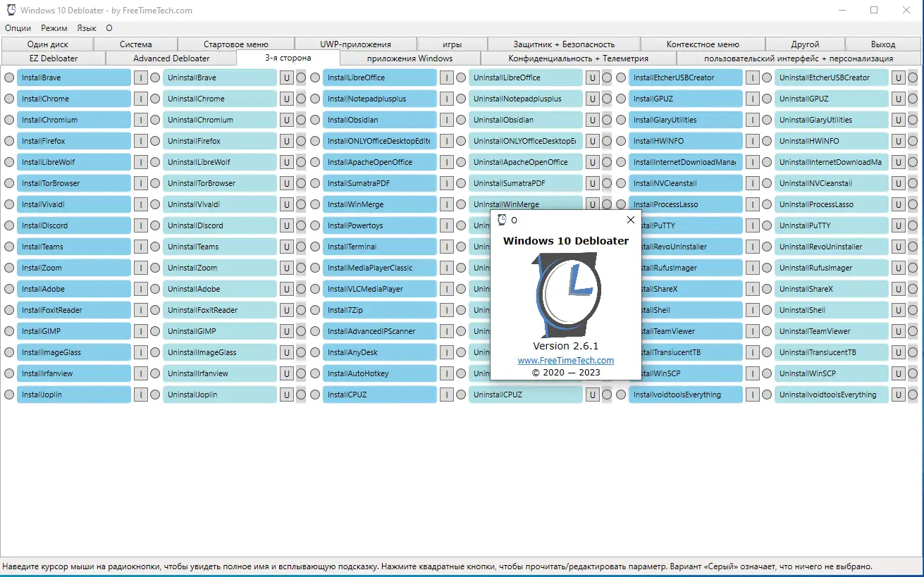Switch to the EZ Debloater tab
The width and height of the screenshot is (924, 577).
click(54, 58)
